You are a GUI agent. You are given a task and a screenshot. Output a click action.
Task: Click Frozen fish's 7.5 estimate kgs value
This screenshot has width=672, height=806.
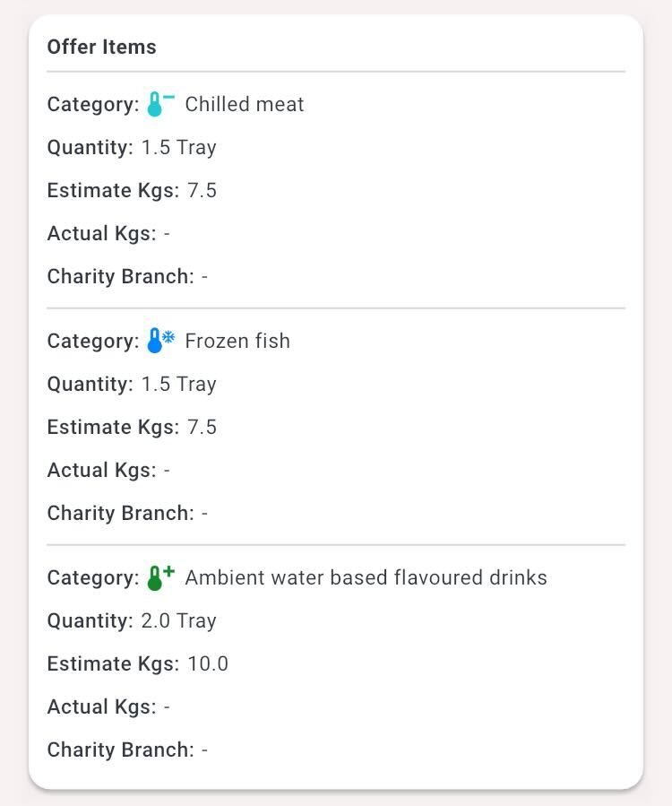tap(202, 427)
